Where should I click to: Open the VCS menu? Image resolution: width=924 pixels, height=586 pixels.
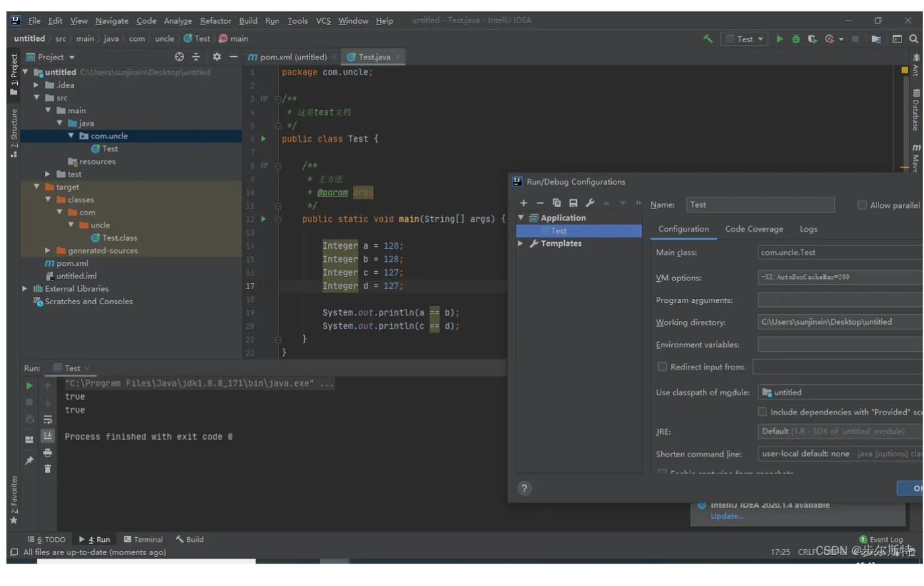(x=323, y=21)
